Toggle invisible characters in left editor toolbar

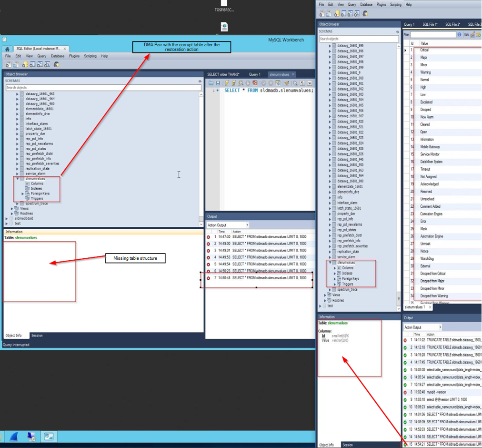point(302,83)
